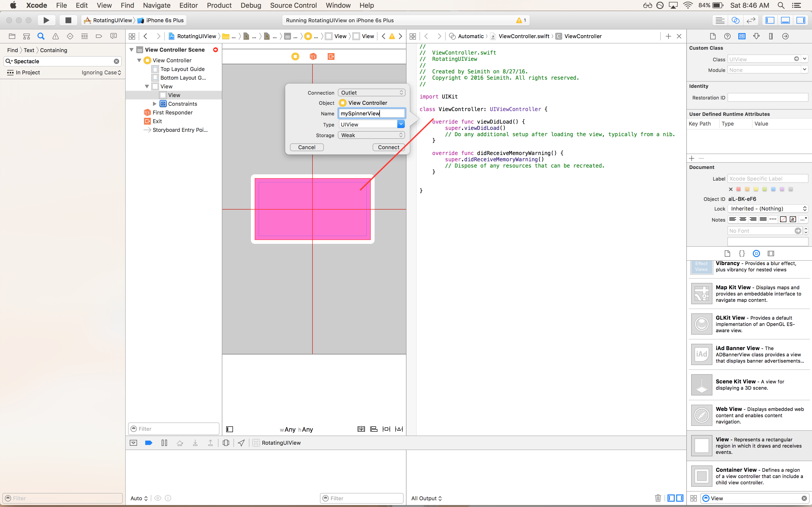812x507 pixels.
Task: Expand the Constraints tree item
Action: pos(154,104)
